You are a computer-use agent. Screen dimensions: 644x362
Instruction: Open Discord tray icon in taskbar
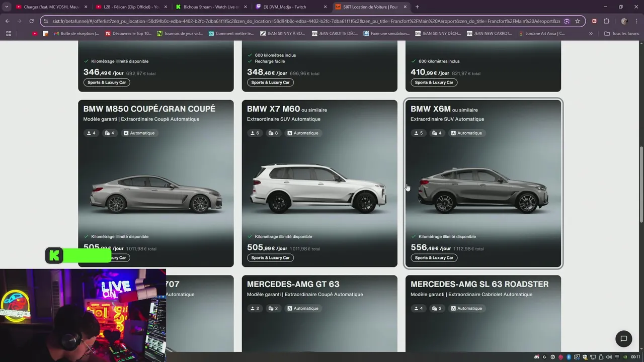[537, 357]
